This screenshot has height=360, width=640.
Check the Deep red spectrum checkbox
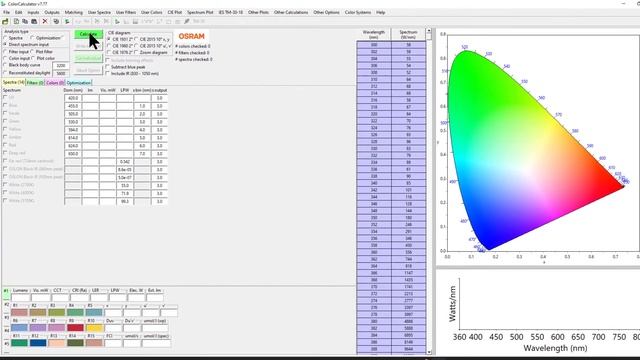click(5, 153)
